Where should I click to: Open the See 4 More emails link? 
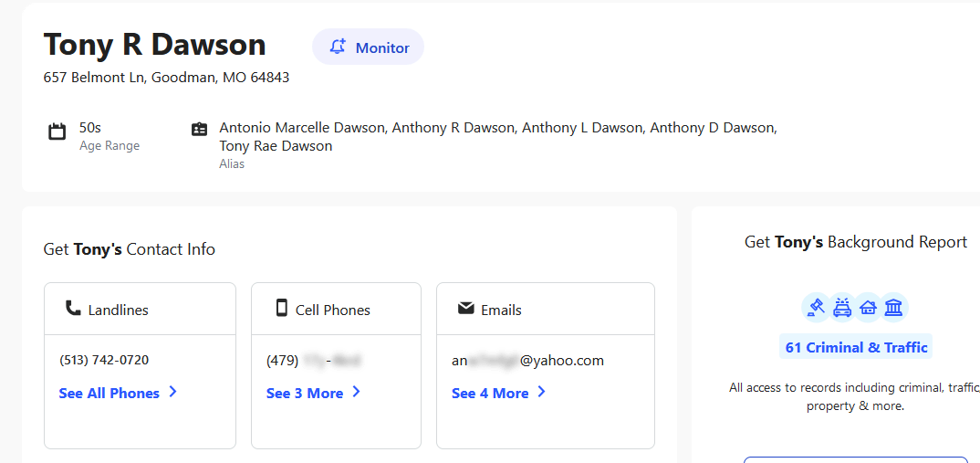click(x=490, y=394)
